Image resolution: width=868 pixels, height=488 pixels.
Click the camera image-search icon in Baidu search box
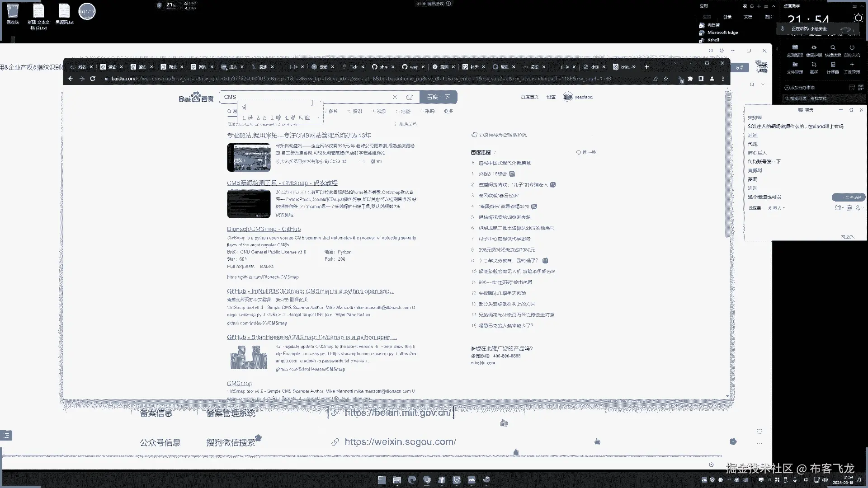410,97
